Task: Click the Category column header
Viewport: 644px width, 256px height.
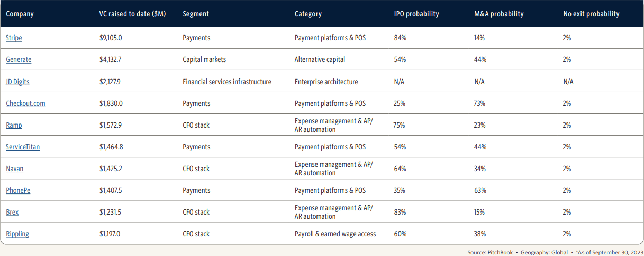Action: coord(308,14)
